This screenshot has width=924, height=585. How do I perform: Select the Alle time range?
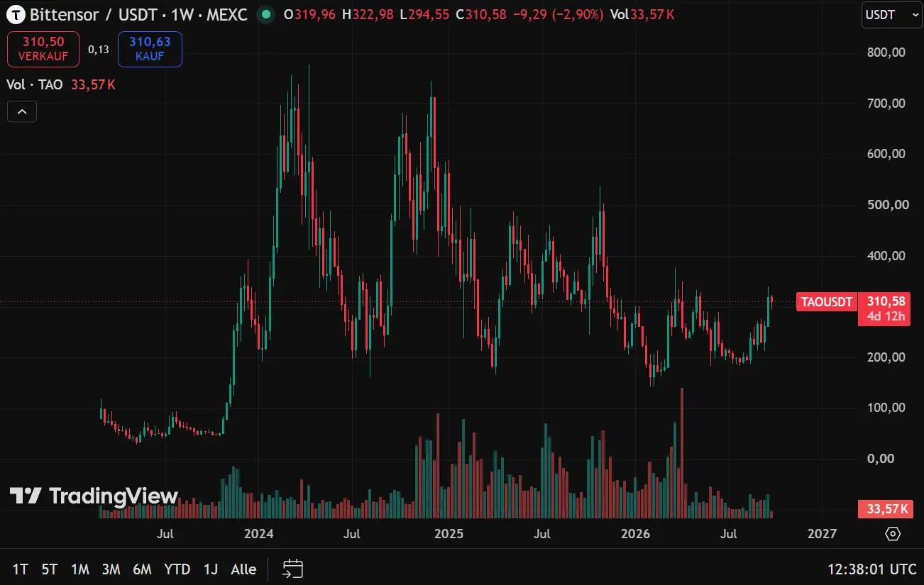pos(243,569)
